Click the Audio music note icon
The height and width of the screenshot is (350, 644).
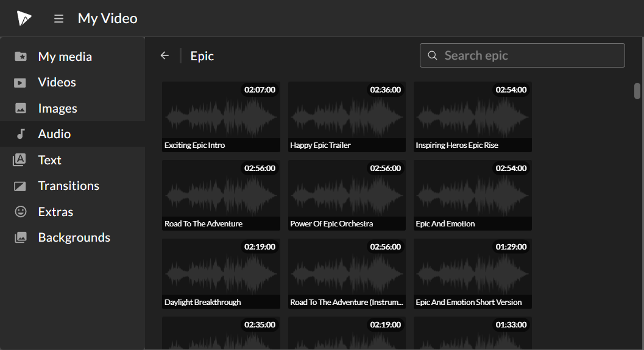(x=21, y=134)
